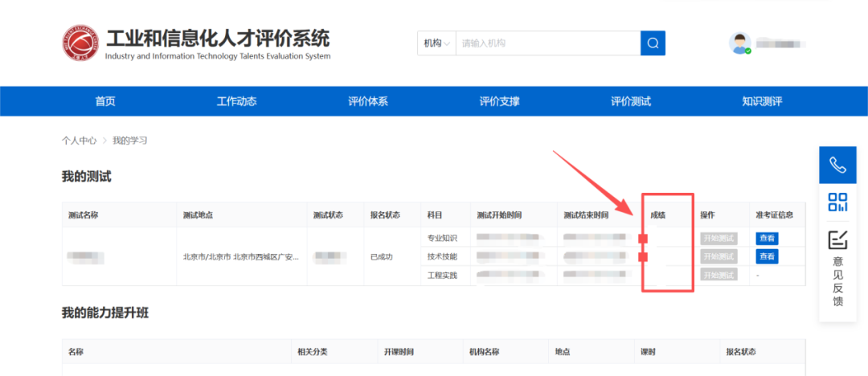Viewport: 868px width, 376px height.
Task: Click the 意见反馈 text
Action: tap(837, 282)
